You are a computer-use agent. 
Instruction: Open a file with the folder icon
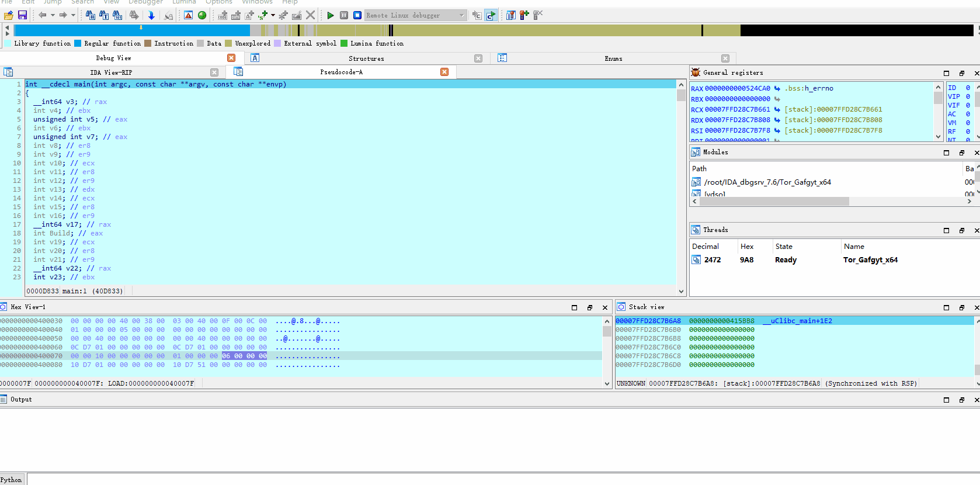tap(9, 15)
